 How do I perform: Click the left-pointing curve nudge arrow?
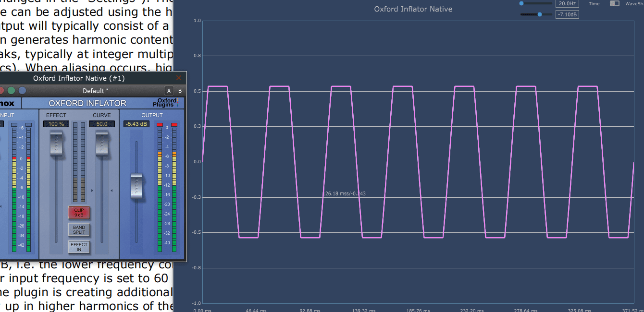click(111, 191)
